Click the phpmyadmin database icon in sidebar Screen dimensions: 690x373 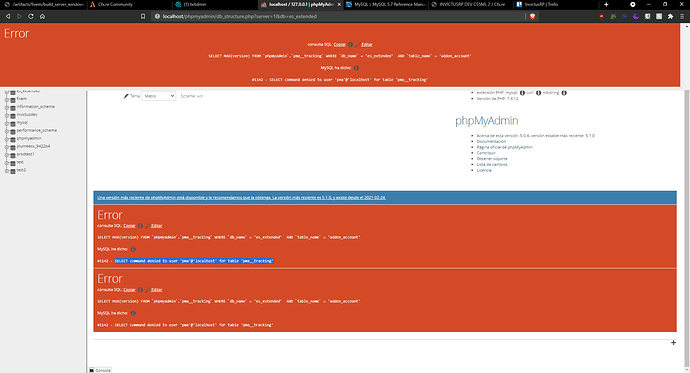coord(13,139)
